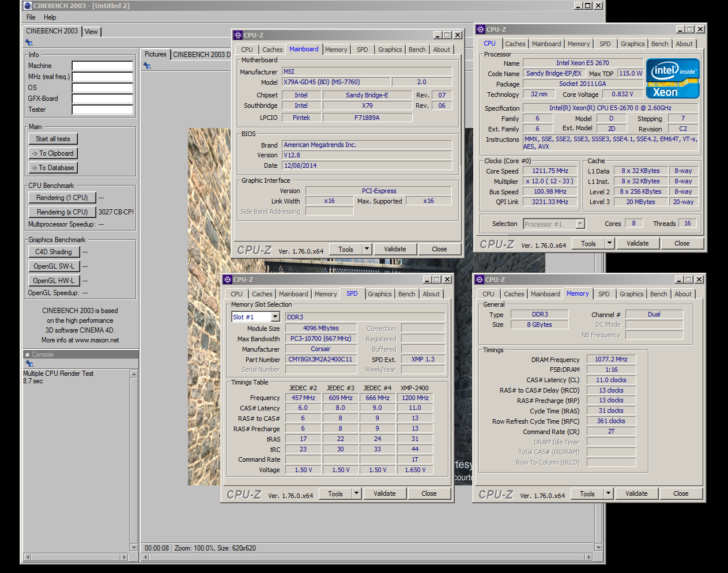The image size is (728, 573).
Task: Open the File menu in CINEBENCH
Action: 31,17
